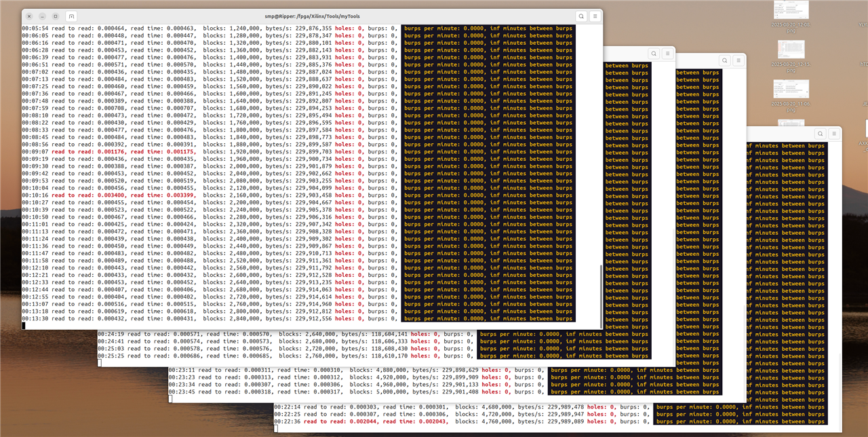The width and height of the screenshot is (868, 437).
Task: Open hamburger menu of terminal ending at 00:23:45
Action: (738, 60)
